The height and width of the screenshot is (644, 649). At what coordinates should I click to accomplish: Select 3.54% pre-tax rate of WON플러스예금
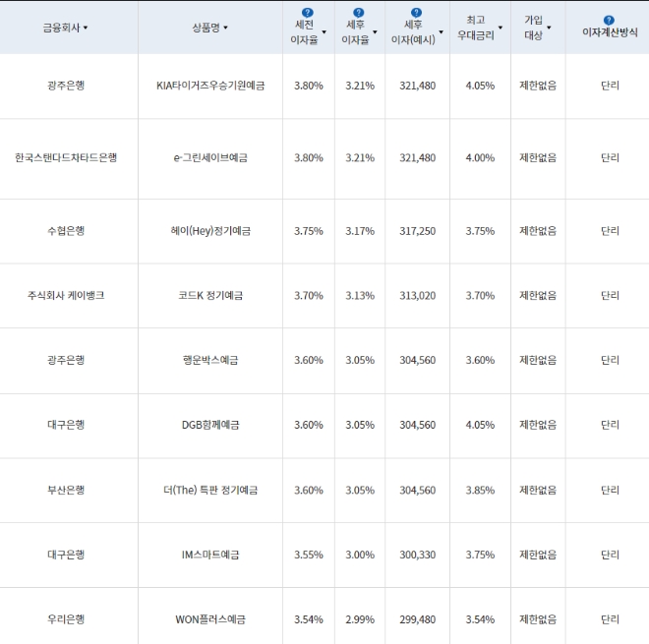tap(309, 619)
